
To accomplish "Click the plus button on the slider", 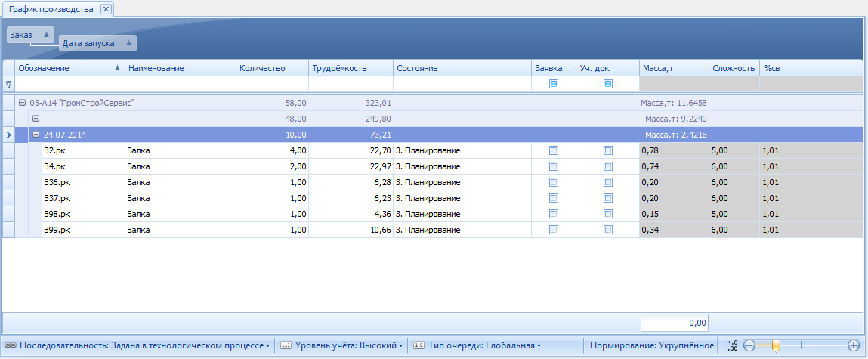I will [x=854, y=345].
